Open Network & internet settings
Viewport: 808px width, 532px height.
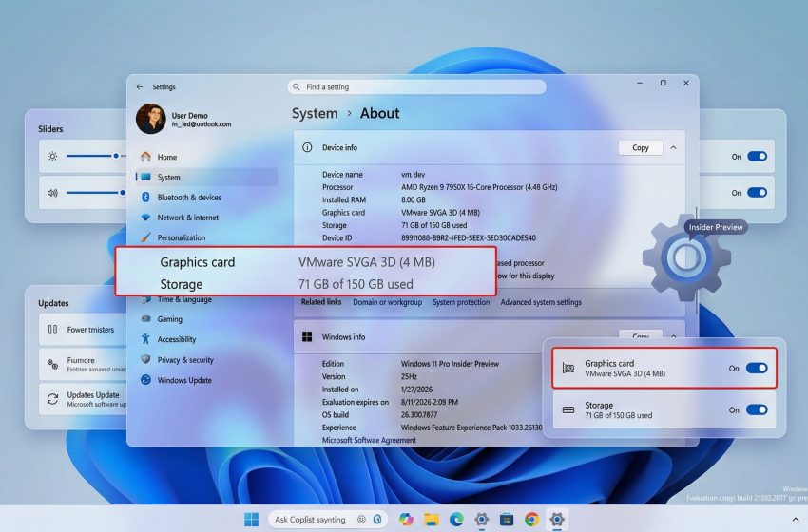[206, 218]
